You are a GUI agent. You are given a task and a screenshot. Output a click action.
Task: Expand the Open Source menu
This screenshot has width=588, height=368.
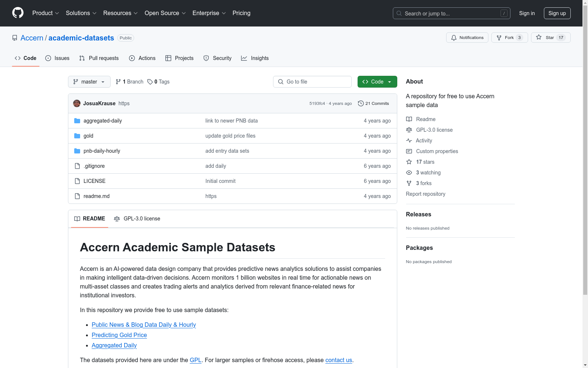click(165, 13)
